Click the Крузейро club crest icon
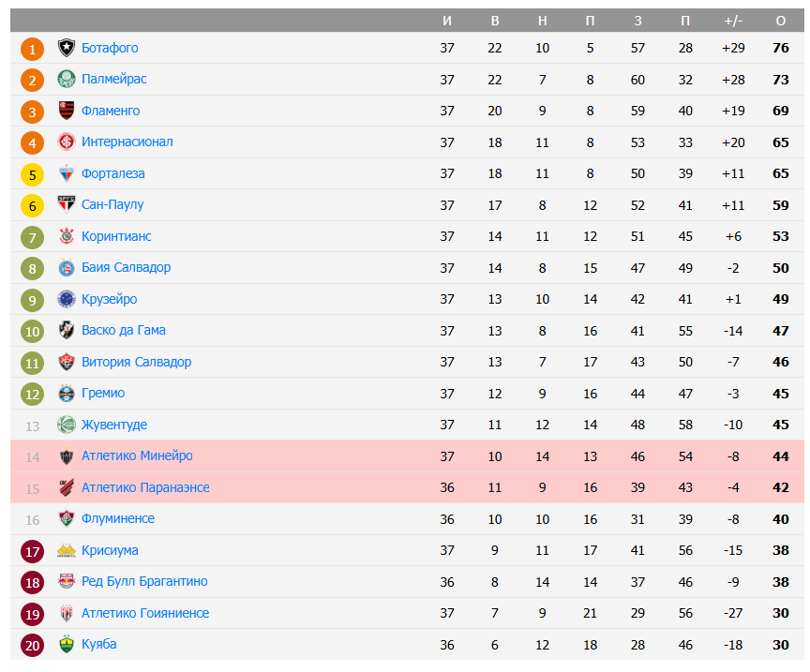 pos(66,299)
